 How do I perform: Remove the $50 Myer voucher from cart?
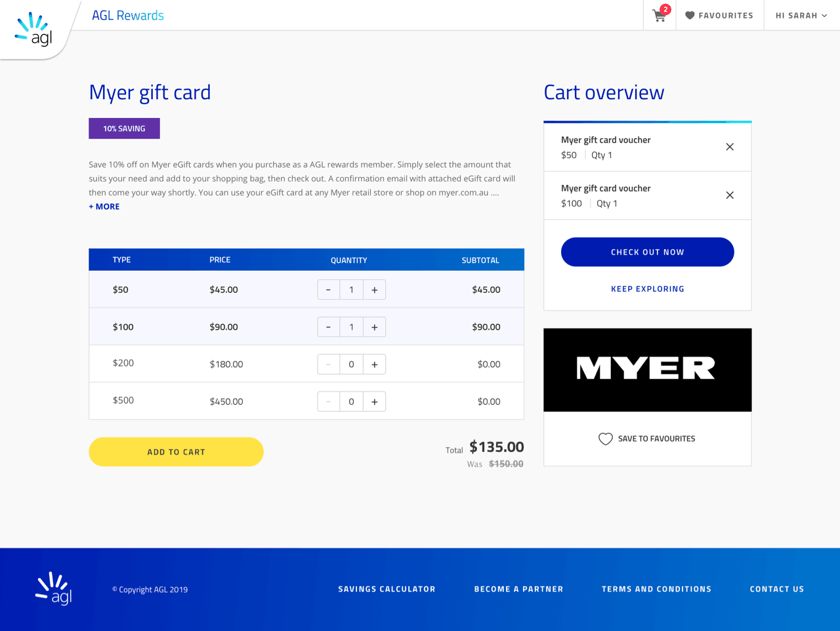(x=730, y=147)
